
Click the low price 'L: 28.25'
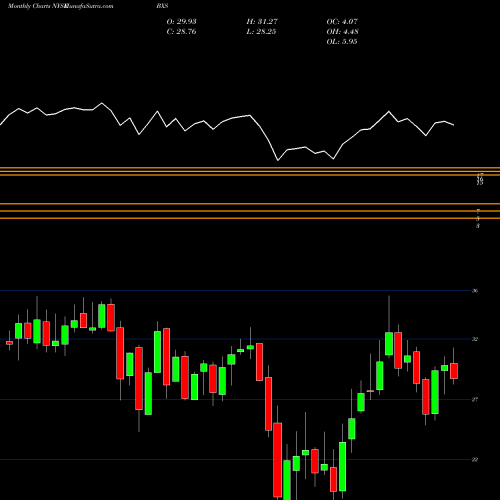261,32
